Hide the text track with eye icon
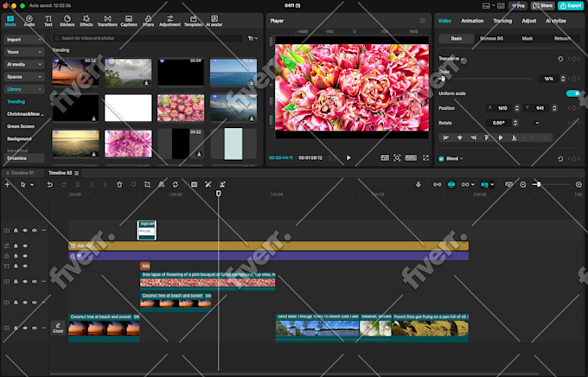588x377 pixels. point(25,266)
